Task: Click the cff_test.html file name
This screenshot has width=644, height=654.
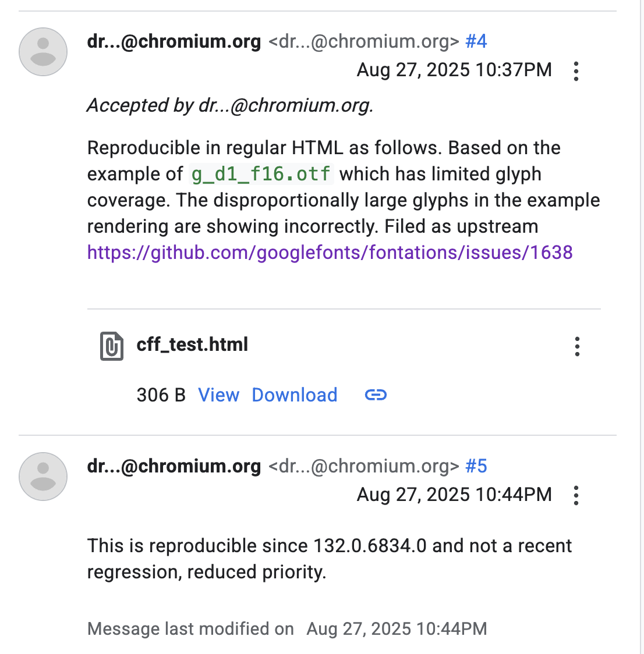Action: click(x=192, y=344)
